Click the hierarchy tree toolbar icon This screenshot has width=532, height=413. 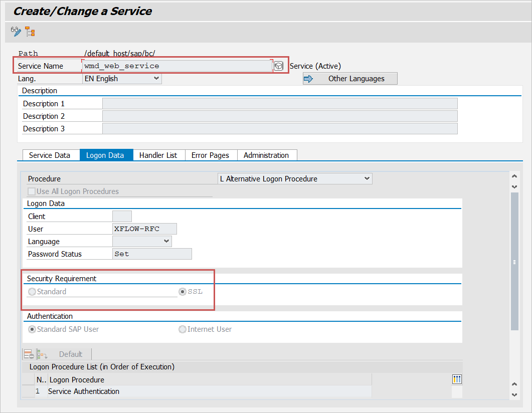(x=30, y=32)
